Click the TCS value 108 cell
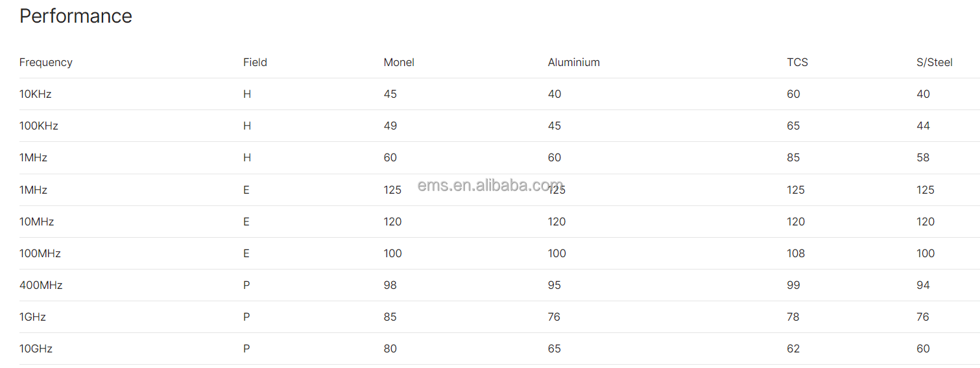The width and height of the screenshot is (980, 368). click(x=796, y=253)
